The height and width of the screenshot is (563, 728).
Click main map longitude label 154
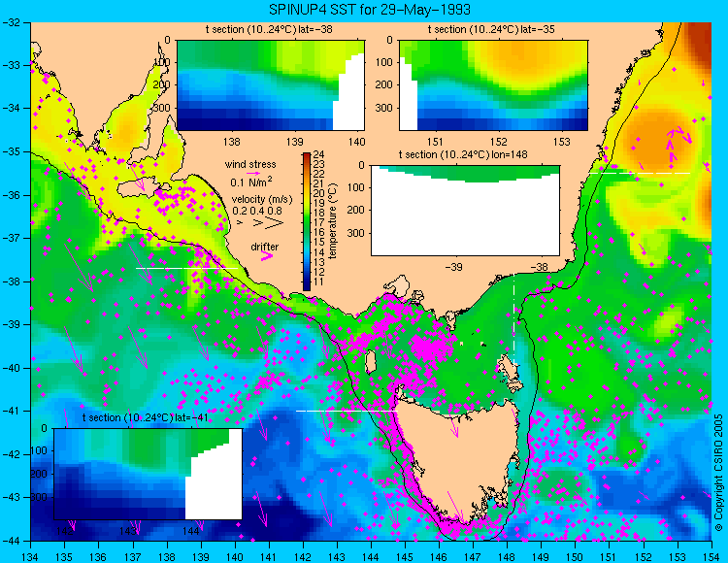click(x=711, y=557)
